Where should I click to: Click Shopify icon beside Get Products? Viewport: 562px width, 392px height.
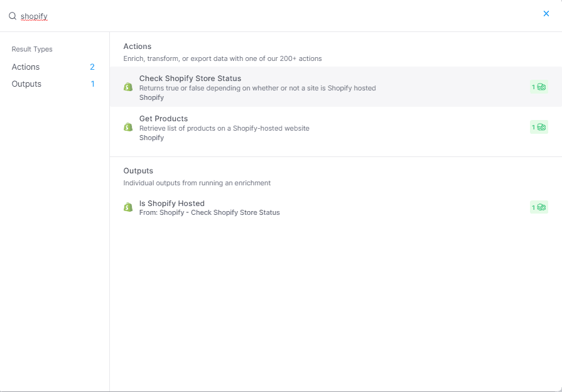128,127
